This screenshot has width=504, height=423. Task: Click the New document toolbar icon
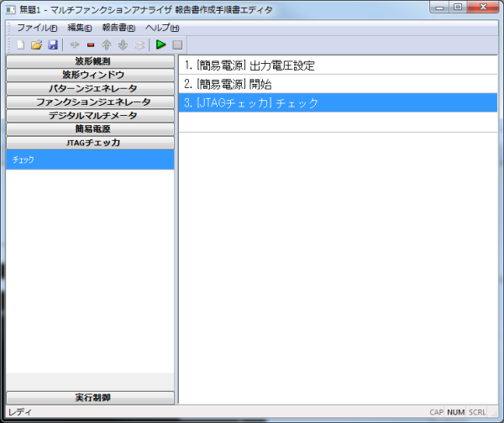pyautogui.click(x=20, y=45)
